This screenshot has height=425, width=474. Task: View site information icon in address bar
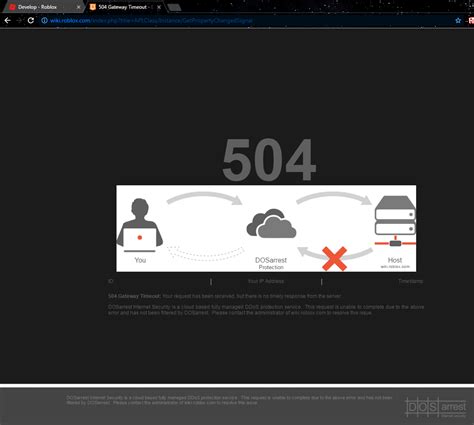[x=44, y=21]
